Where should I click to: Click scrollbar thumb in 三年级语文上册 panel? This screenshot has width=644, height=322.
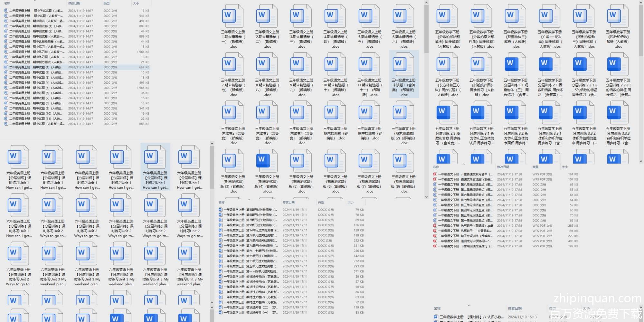426,29
